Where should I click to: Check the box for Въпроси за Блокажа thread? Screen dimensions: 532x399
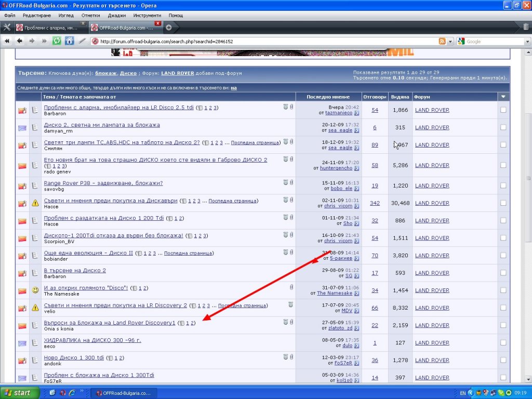click(x=503, y=326)
